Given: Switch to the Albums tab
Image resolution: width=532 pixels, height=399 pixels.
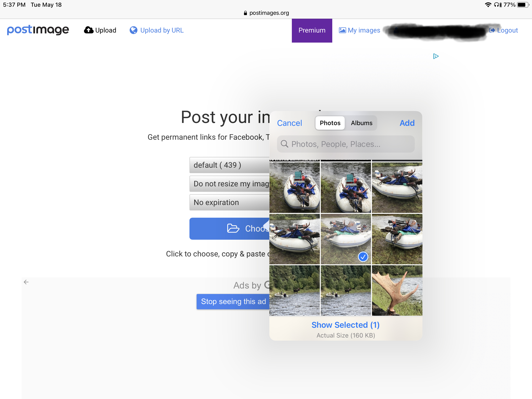Looking at the screenshot, I should (361, 123).
